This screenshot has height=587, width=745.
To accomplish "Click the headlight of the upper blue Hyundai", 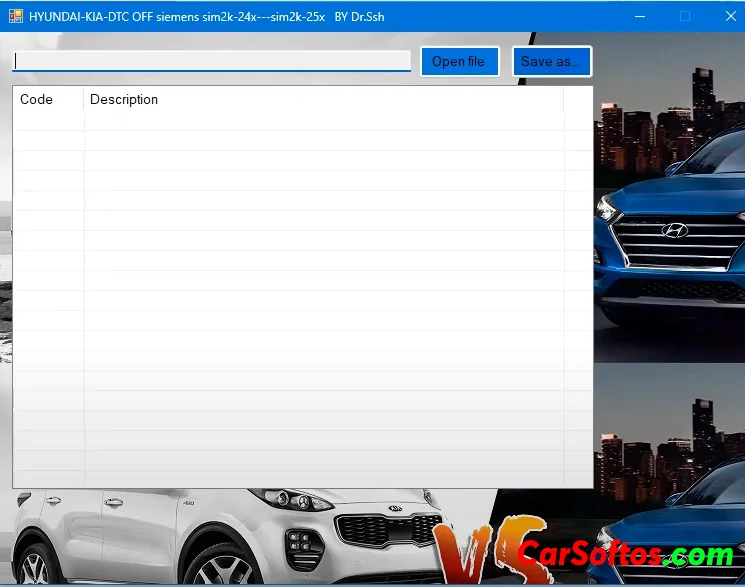I will click(606, 208).
